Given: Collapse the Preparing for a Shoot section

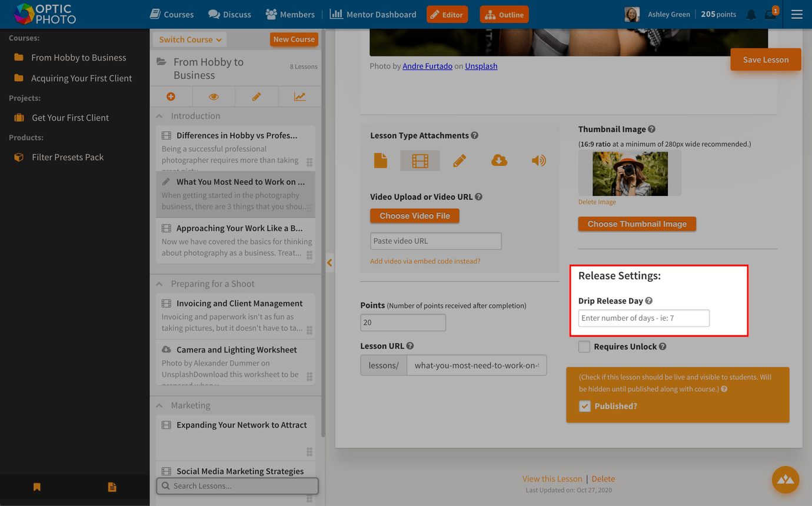Looking at the screenshot, I should click(158, 284).
